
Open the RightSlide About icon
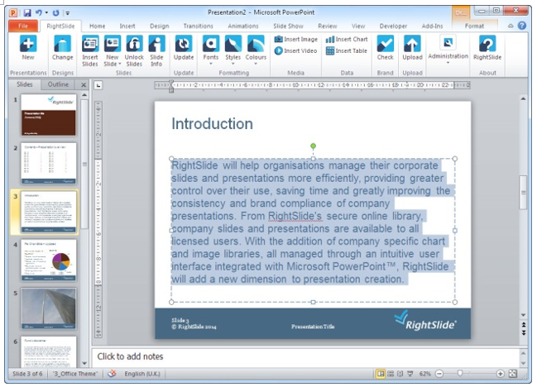click(487, 48)
